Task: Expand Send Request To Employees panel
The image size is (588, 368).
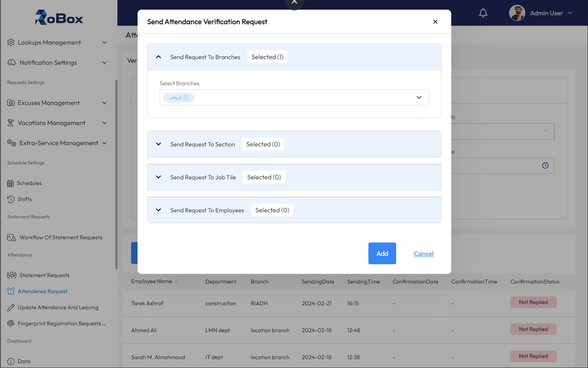Action: (158, 210)
